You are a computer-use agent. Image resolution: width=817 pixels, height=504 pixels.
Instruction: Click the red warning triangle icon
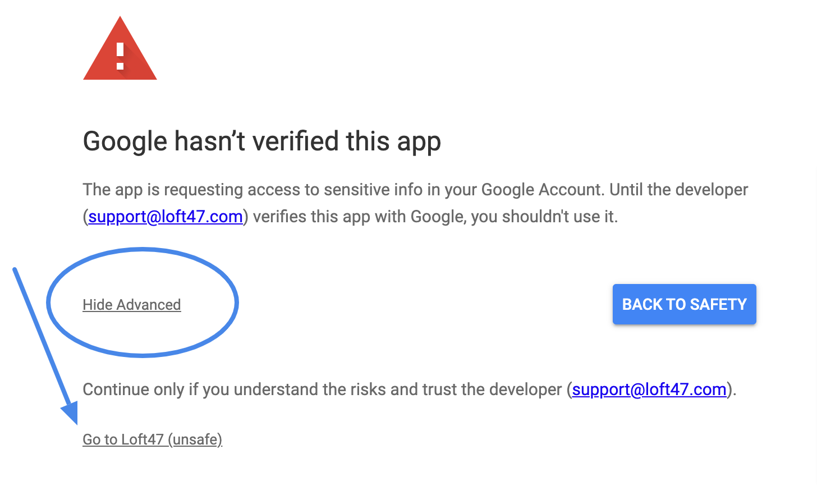(x=120, y=48)
